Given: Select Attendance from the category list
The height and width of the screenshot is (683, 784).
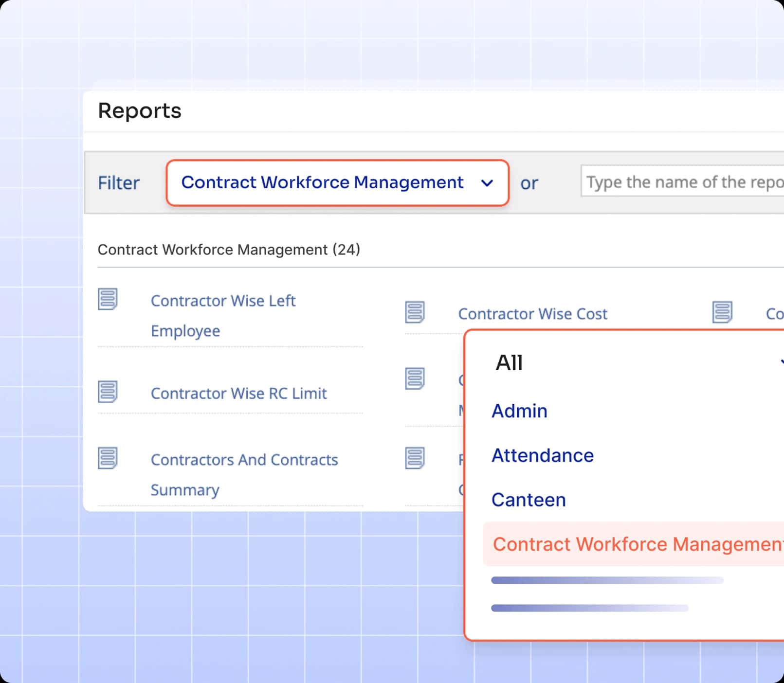Looking at the screenshot, I should tap(542, 456).
